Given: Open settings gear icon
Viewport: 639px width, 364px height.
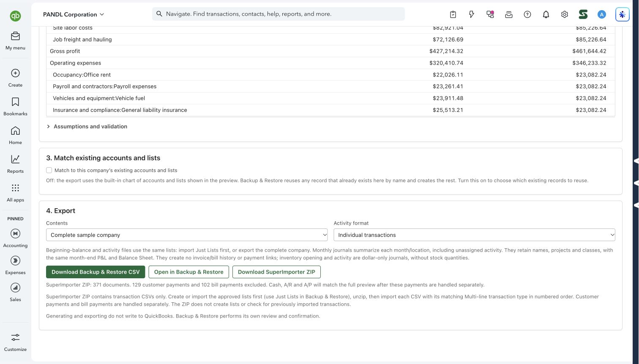Looking at the screenshot, I should point(565,14).
